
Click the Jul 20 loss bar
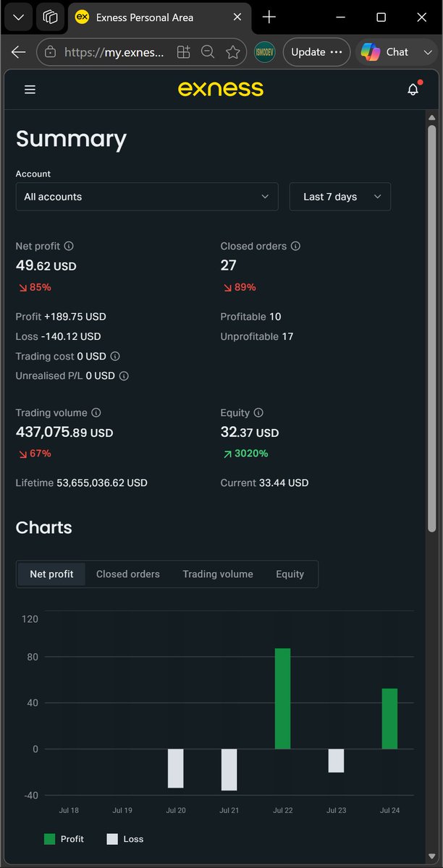(x=176, y=768)
